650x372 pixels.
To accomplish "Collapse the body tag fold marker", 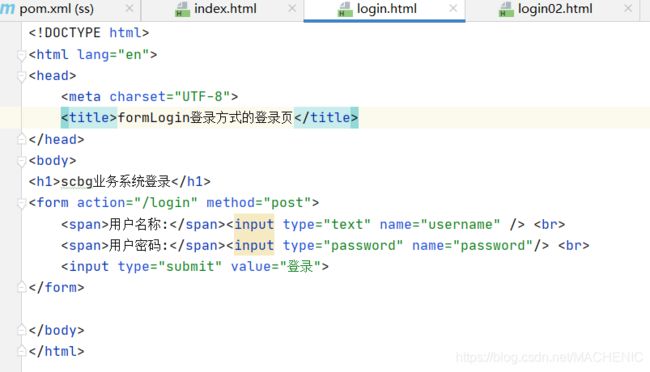I will 21,161.
